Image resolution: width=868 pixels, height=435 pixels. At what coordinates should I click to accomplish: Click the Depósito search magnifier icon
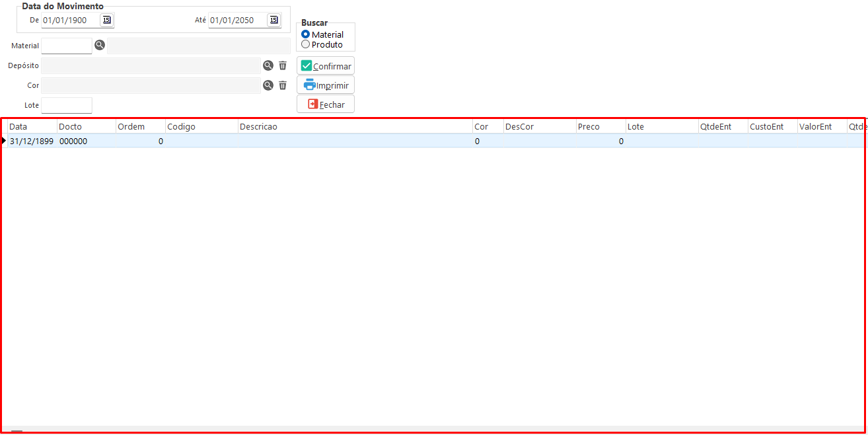(268, 65)
